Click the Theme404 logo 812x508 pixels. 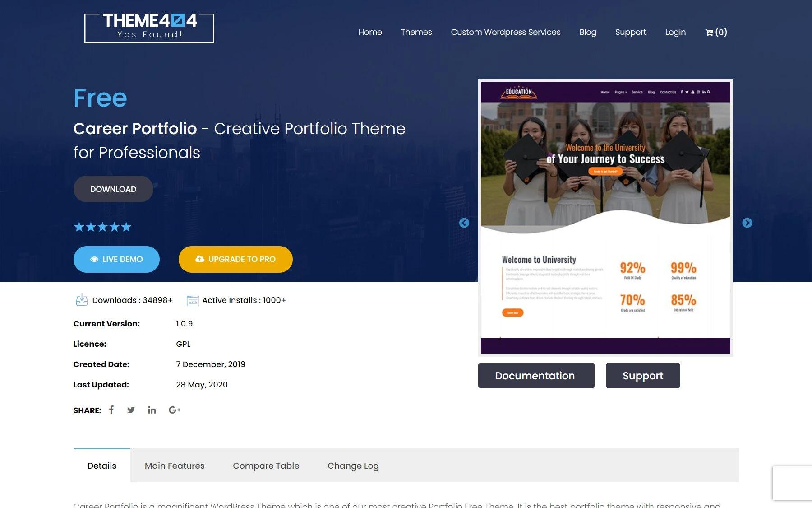click(x=149, y=28)
